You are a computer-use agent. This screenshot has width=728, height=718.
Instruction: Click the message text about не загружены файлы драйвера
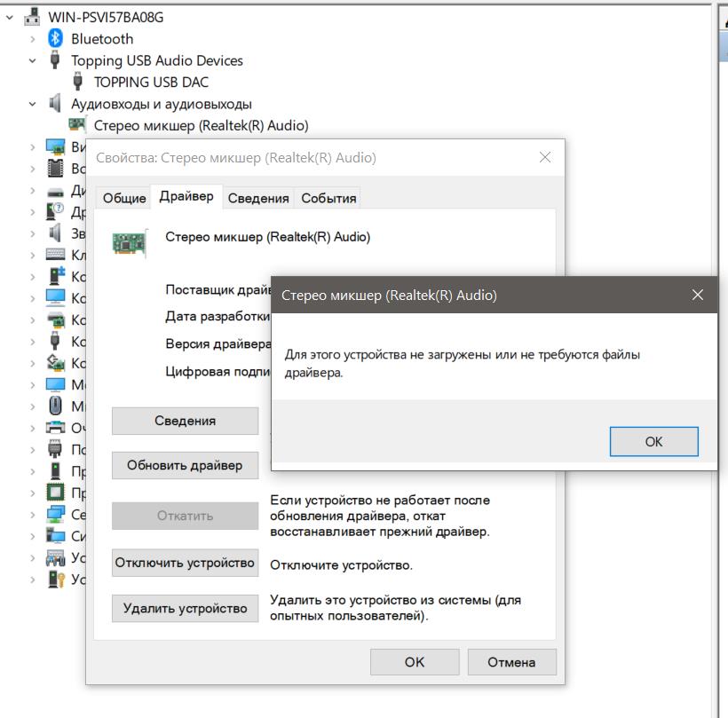click(x=462, y=363)
